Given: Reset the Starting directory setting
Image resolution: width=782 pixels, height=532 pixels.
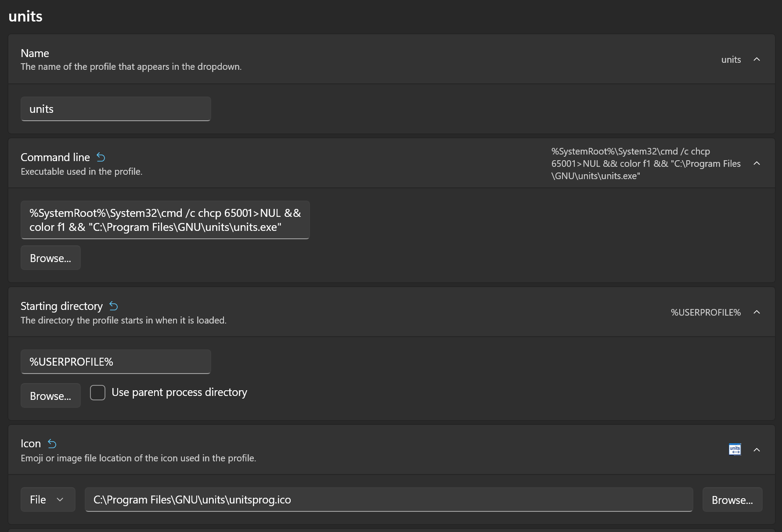Looking at the screenshot, I should [113, 306].
